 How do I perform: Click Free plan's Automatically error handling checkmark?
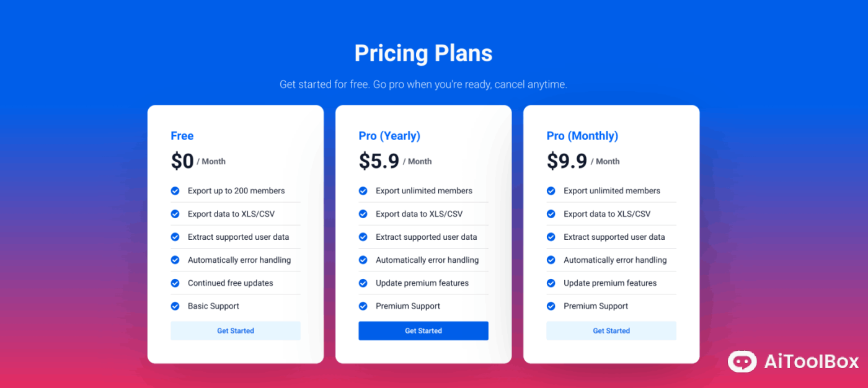[x=175, y=260]
